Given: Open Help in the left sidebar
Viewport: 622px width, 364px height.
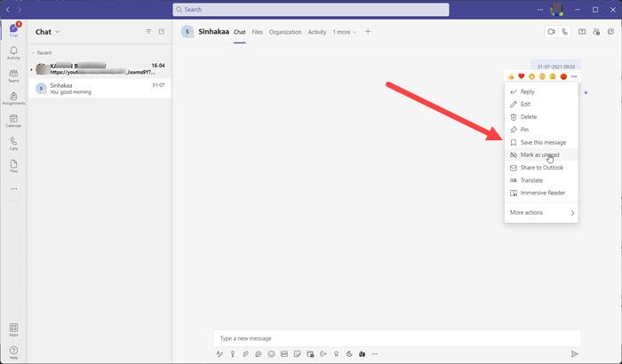Looking at the screenshot, I should [x=13, y=352].
